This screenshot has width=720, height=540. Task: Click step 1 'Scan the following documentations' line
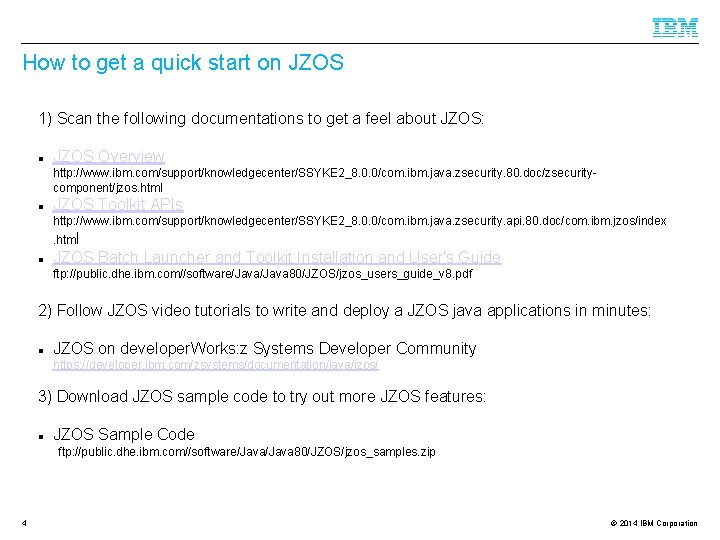point(261,118)
